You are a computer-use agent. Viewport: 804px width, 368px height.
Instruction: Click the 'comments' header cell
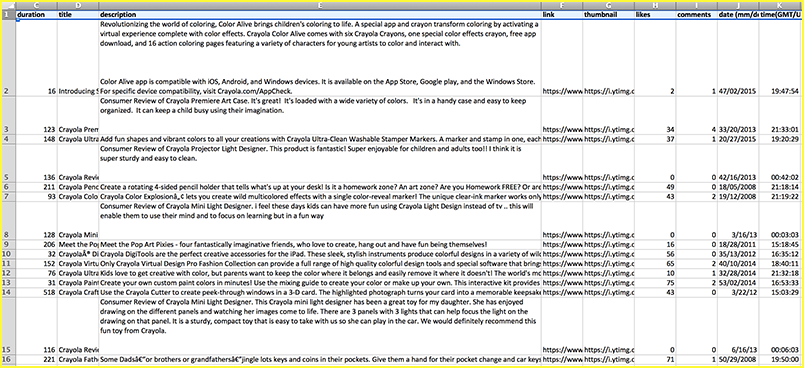coord(696,15)
